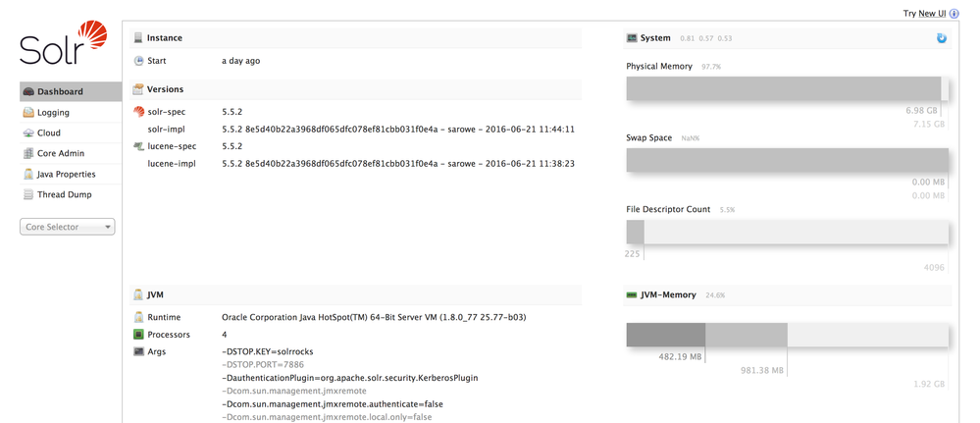
Task: Click the JVM-Memory usage bar
Action: pyautogui.click(x=787, y=335)
